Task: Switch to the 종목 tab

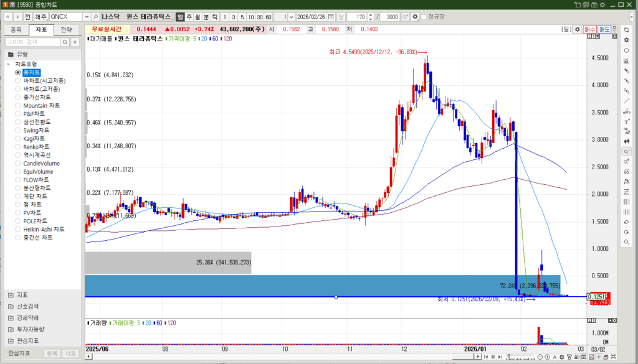Action: [16, 29]
